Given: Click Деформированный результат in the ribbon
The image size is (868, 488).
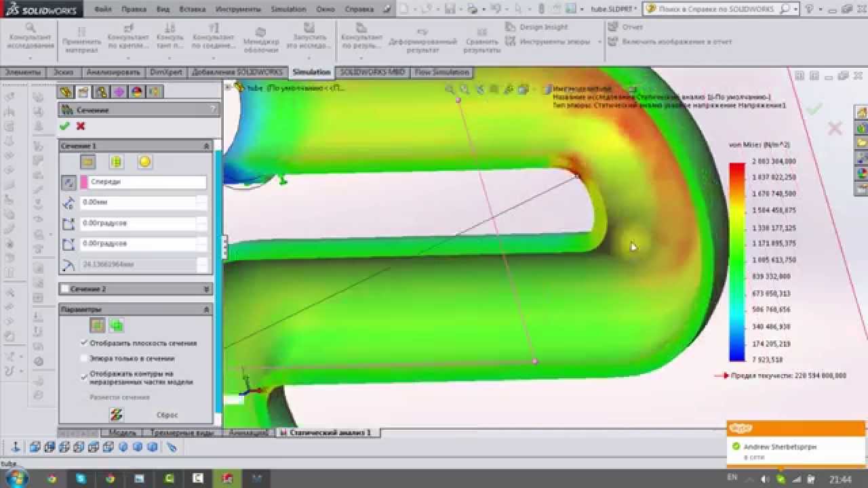Looking at the screenshot, I should (422, 40).
